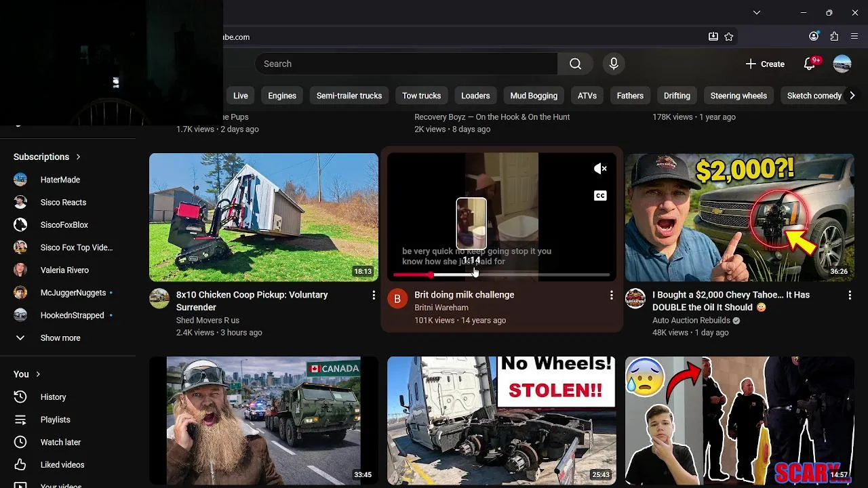868x488 pixels.
Task: Open the notifications bell
Action: pyautogui.click(x=810, y=64)
